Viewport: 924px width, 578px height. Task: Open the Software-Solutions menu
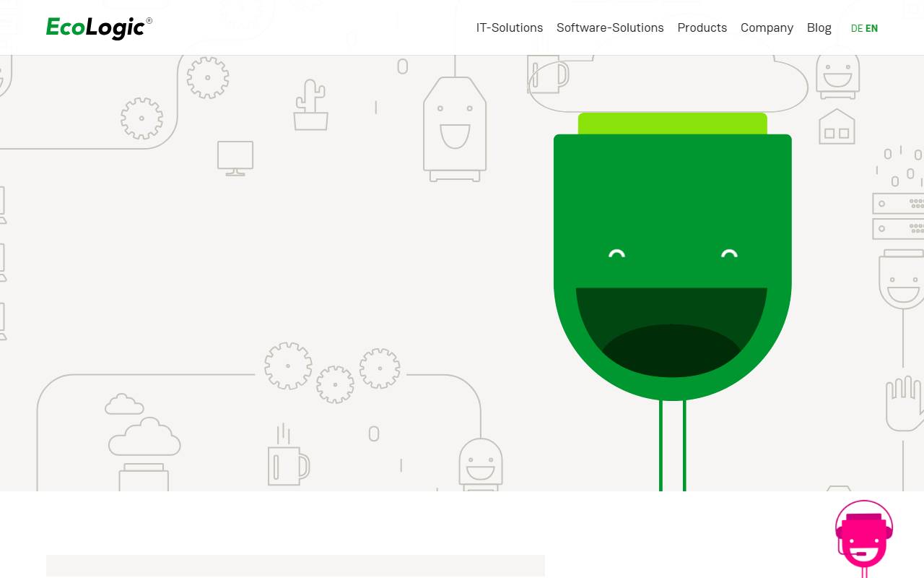610,27
